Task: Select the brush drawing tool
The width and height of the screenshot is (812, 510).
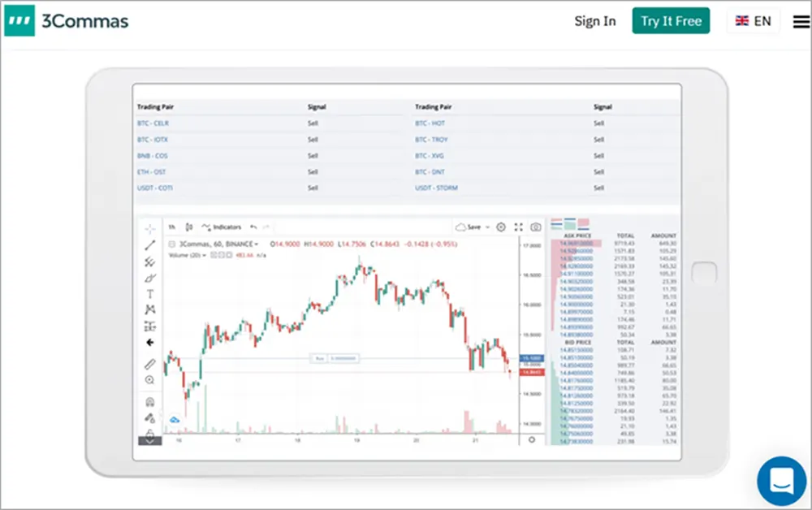Action: 149,278
